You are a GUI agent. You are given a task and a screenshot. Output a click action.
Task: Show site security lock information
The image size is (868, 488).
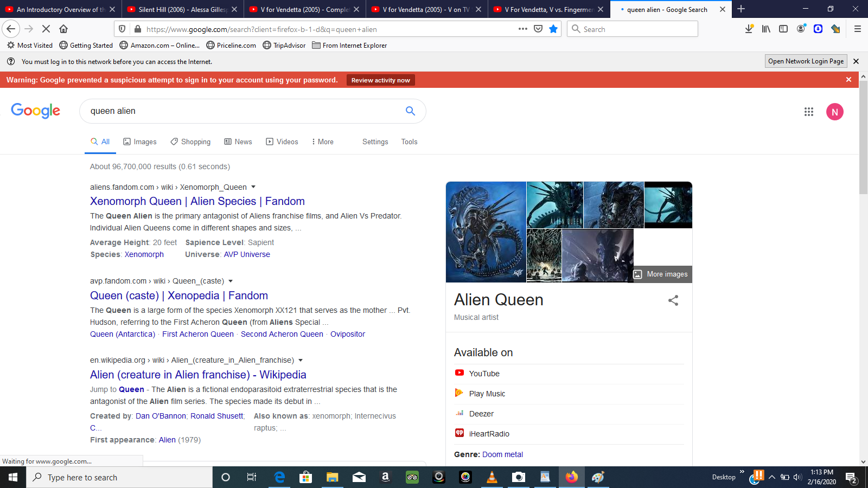coord(137,29)
